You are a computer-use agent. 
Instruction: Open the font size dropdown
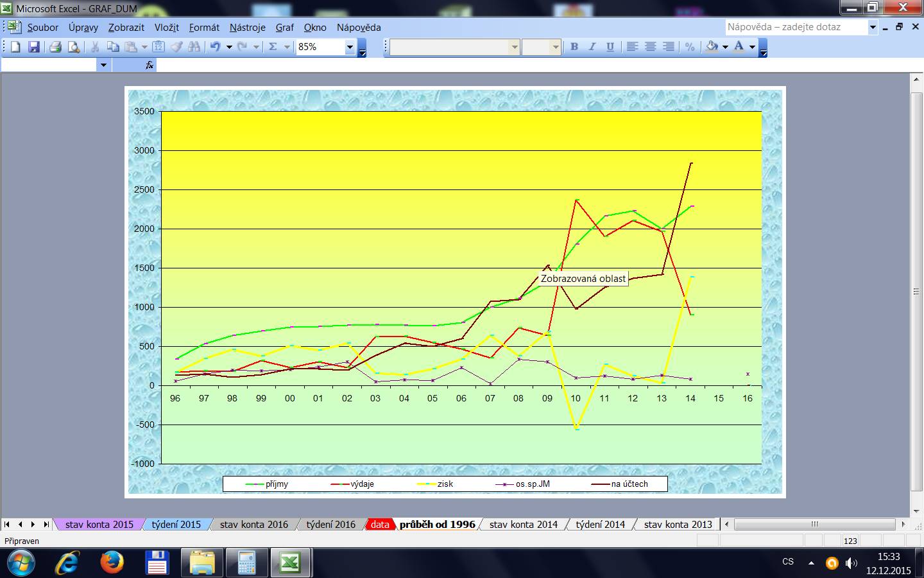556,47
